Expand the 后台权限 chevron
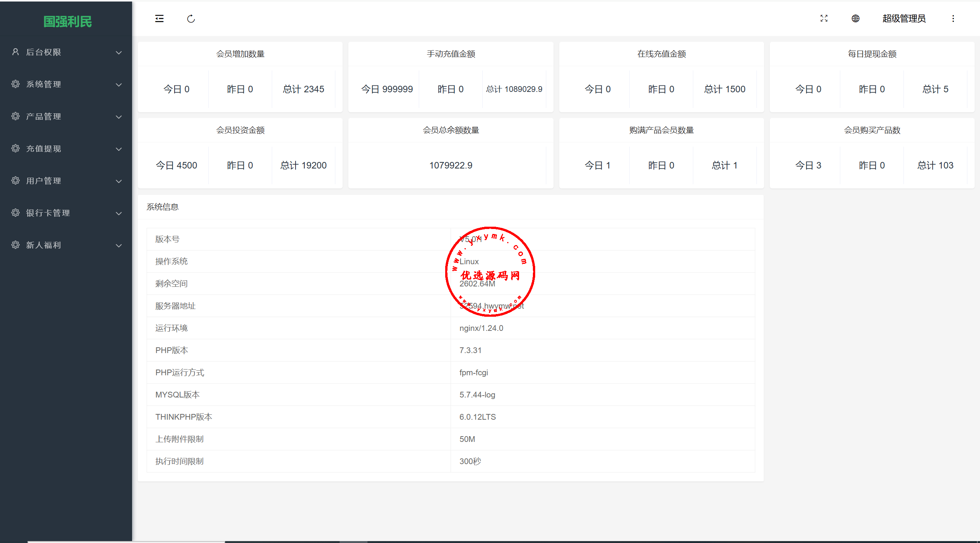Viewport: 980px width, 543px height. pyautogui.click(x=119, y=52)
